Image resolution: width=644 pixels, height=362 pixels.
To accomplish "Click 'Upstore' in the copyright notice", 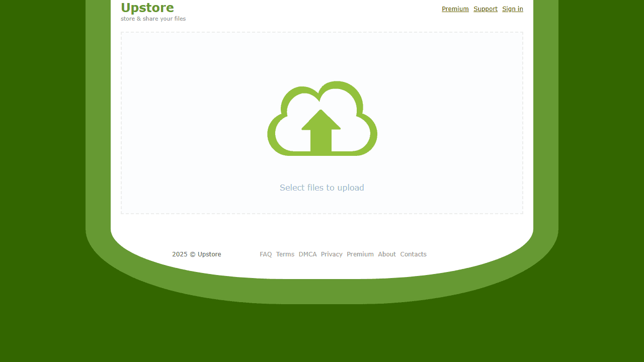I will 209,254.
